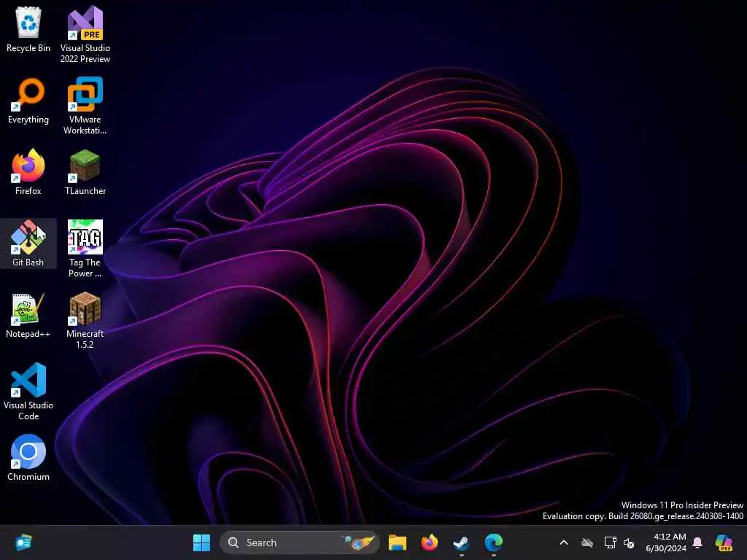Select Minecraft 1.5.2 desktop shortcut

click(85, 320)
